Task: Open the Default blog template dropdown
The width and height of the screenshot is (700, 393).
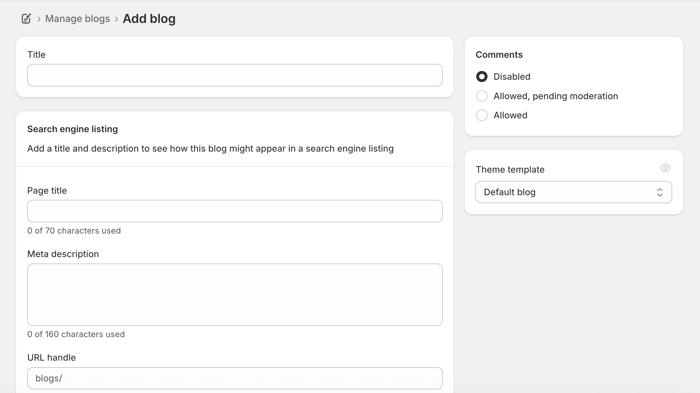Action: tap(573, 192)
